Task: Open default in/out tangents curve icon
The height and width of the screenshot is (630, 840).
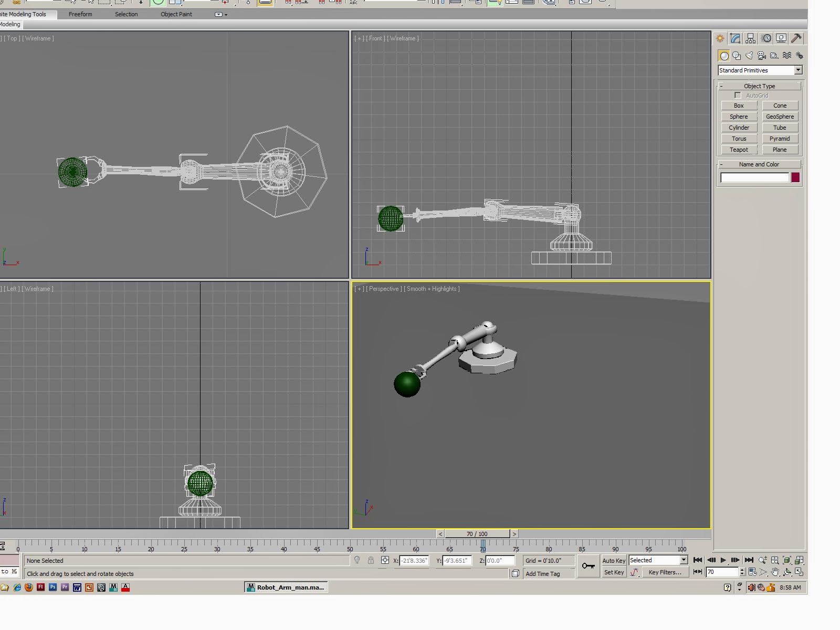Action: pos(634,572)
